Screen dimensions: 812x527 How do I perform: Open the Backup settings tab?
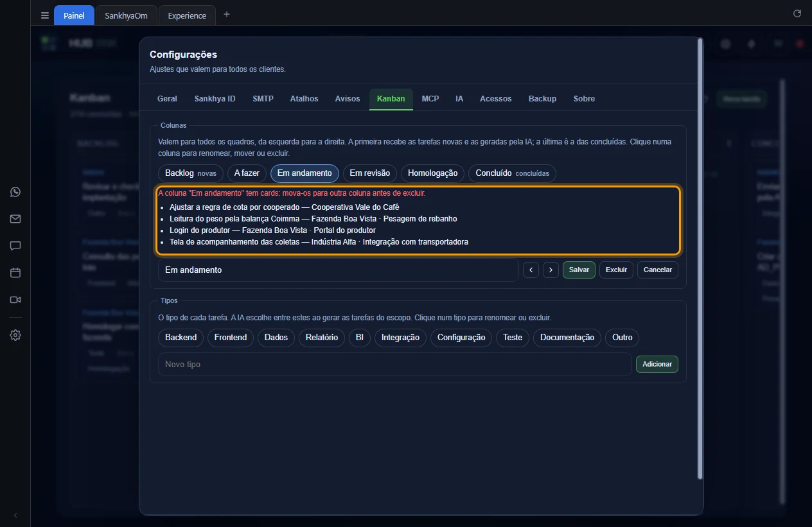tap(543, 99)
